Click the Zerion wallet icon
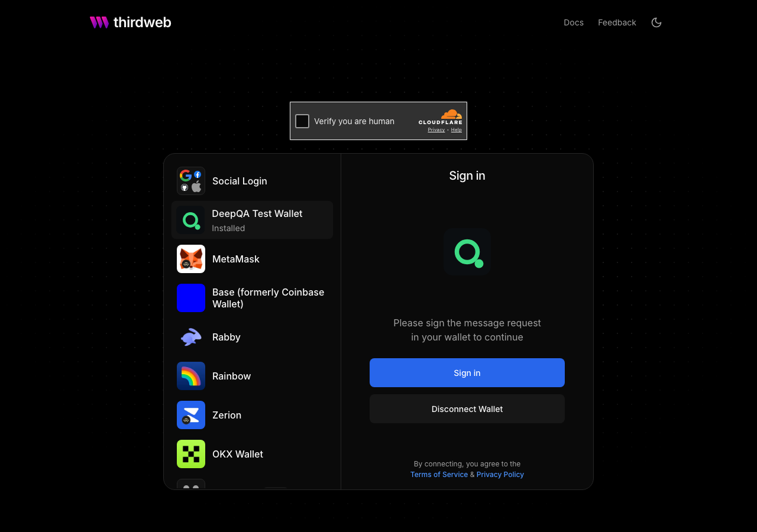This screenshot has height=532, width=757. 191,415
